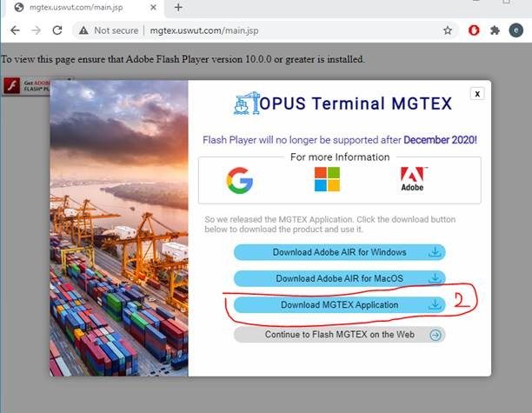Close the mgtex.uswut.com tab
Image resolution: width=532 pixels, height=413 pixels.
pyautogui.click(x=153, y=8)
